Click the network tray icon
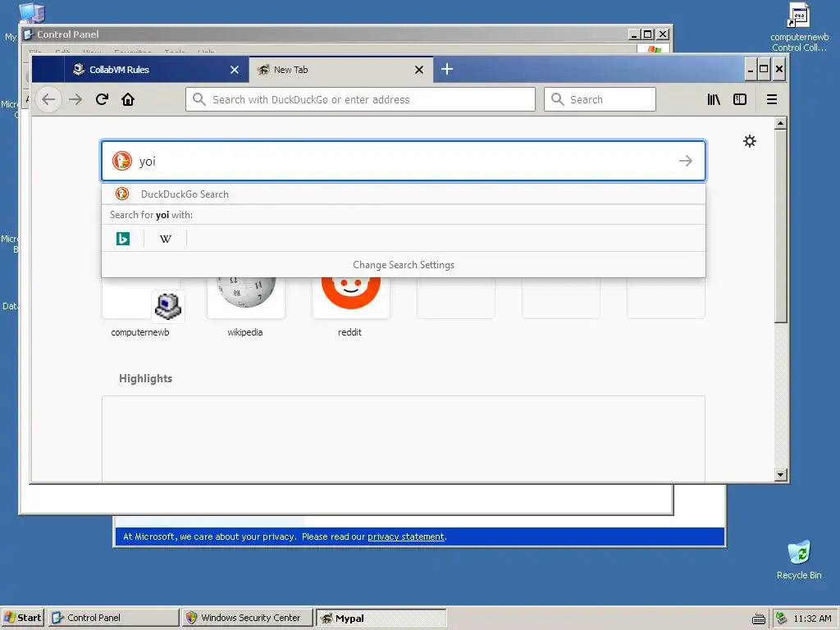Image resolution: width=840 pixels, height=630 pixels. 781,619
